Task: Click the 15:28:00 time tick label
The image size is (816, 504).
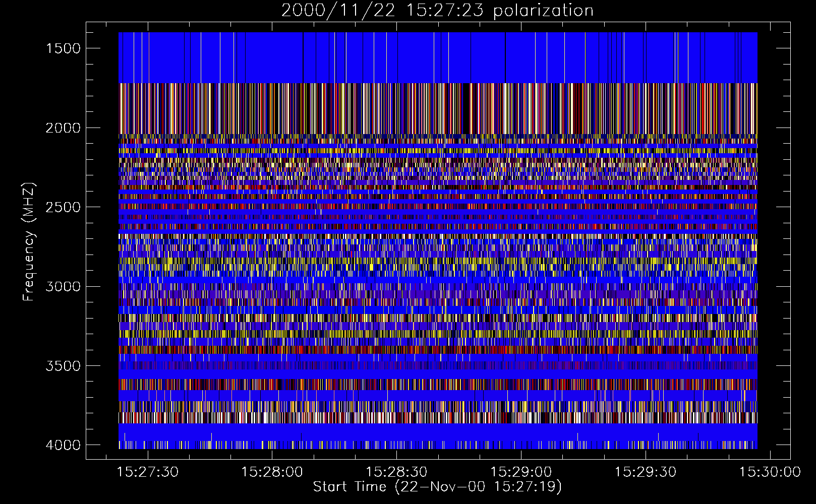Action: pyautogui.click(x=272, y=472)
